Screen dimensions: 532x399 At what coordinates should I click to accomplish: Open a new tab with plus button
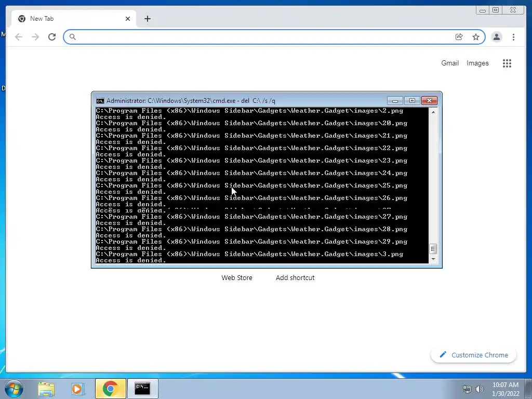pos(147,19)
